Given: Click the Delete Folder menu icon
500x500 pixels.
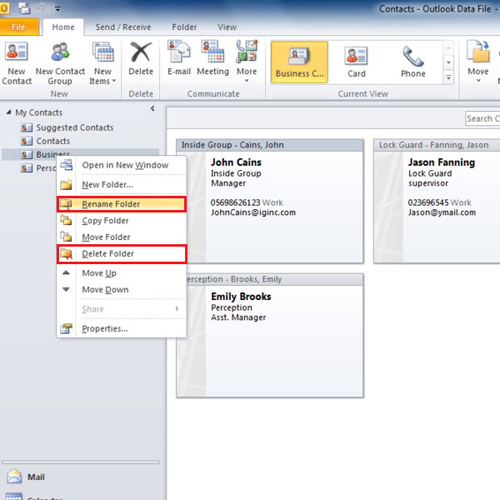Looking at the screenshot, I should coord(66,254).
